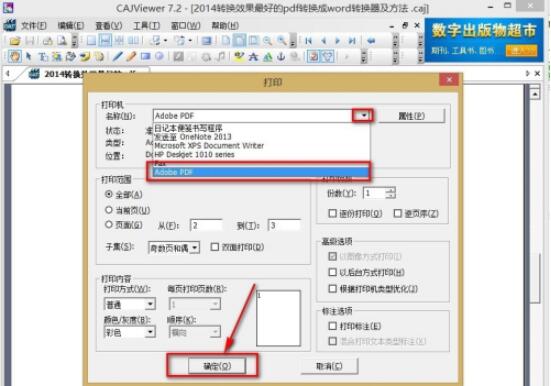
Task: Select the Hand pan tool
Action: (x=14, y=56)
